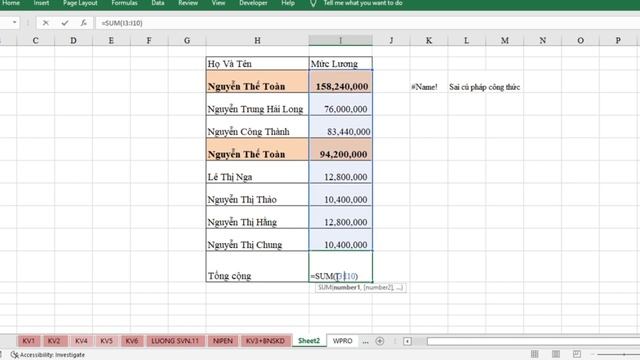Image resolution: width=640 pixels, height=360 pixels.
Task: Open the View ribbon tab
Action: pos(218,3)
